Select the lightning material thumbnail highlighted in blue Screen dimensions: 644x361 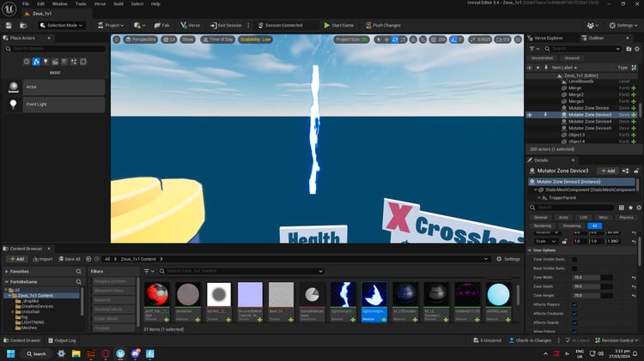374,302
